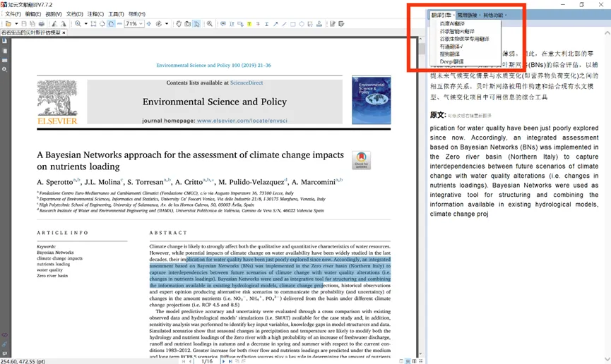611x364 pixels.
Task: Expand the arrow beside the Open folder icon
Action: pos(16,24)
